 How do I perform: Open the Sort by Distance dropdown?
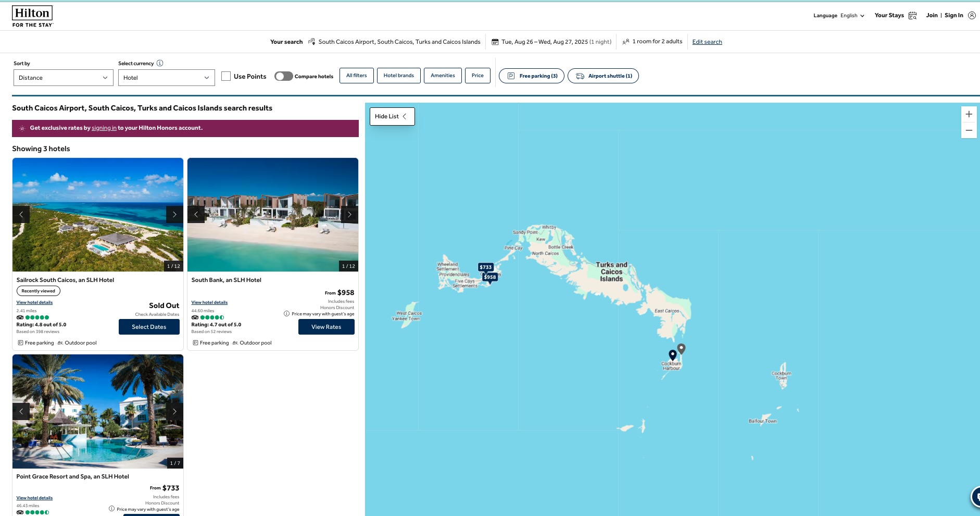64,78
